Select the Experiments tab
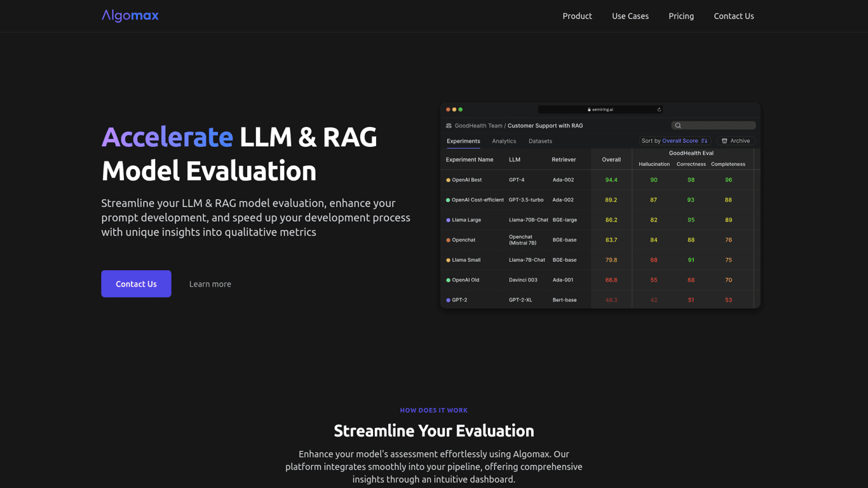The width and height of the screenshot is (868, 488). point(463,141)
